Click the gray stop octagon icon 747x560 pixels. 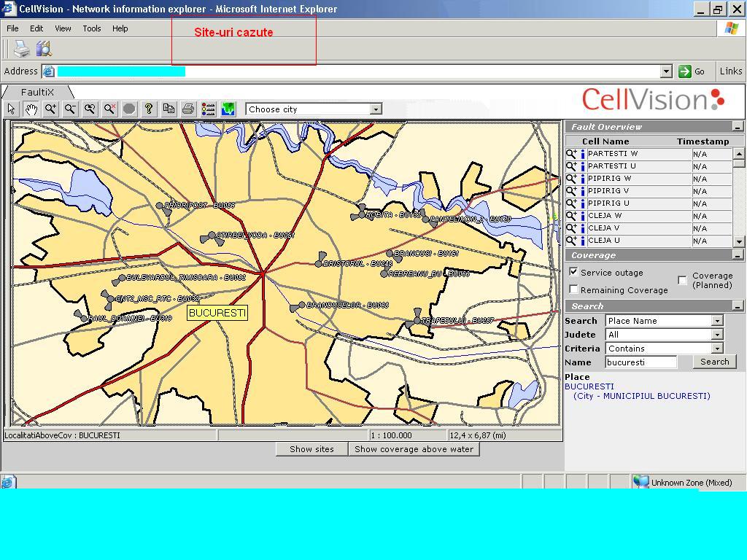tap(129, 109)
